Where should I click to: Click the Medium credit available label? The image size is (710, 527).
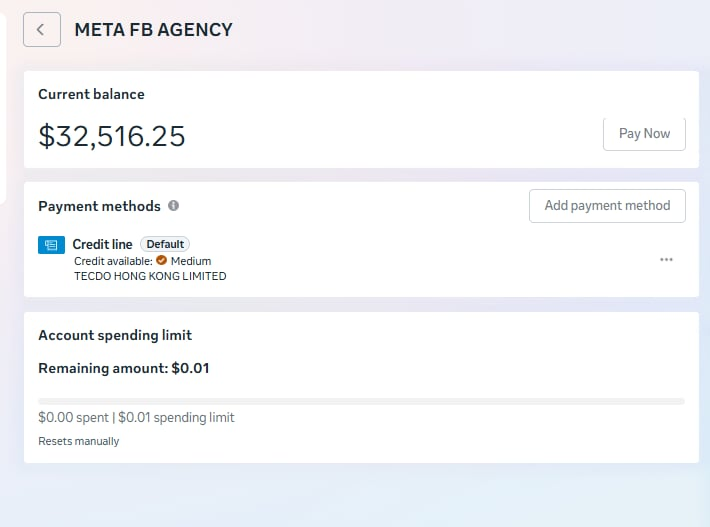[x=191, y=261]
